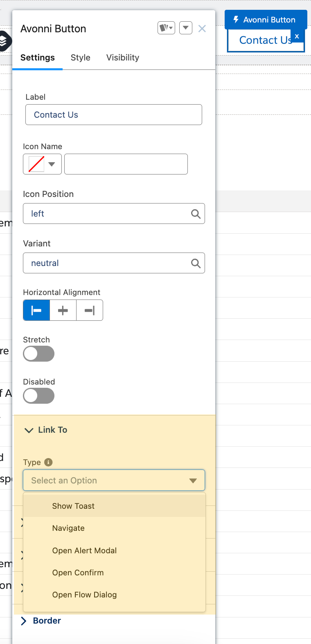
Task: Switch to the Visibility tab
Action: tap(123, 58)
